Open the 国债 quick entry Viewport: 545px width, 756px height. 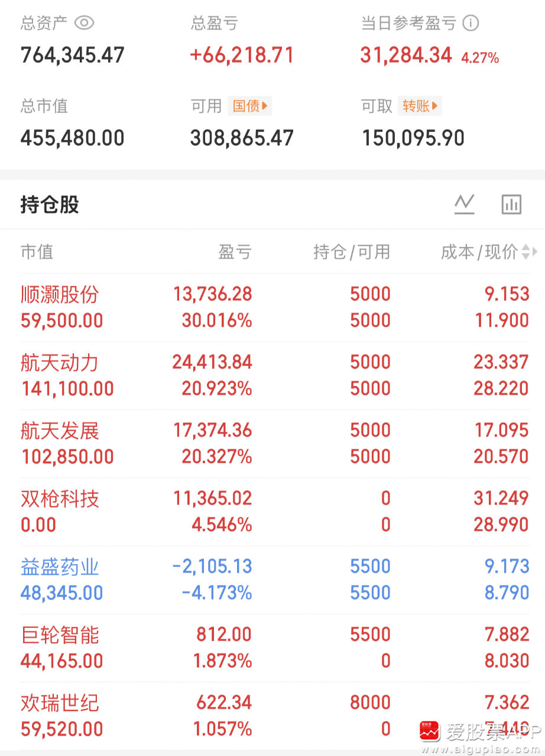(249, 106)
